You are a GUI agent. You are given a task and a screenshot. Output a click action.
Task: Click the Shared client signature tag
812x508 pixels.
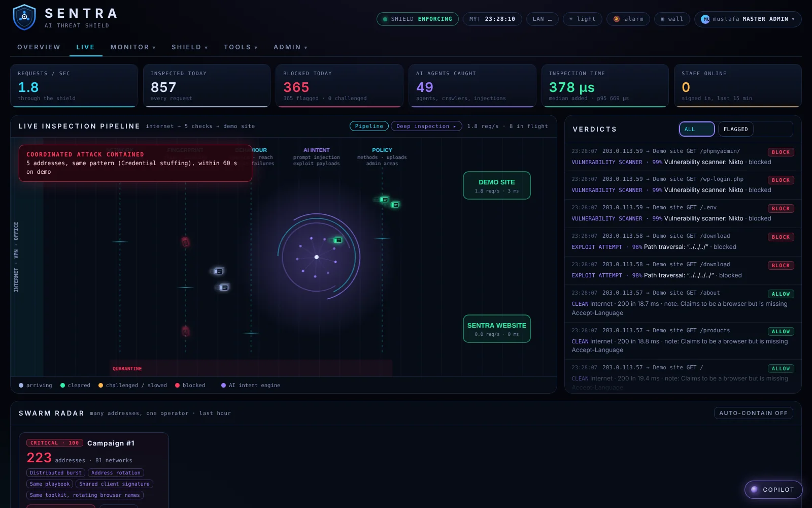pyautogui.click(x=114, y=484)
